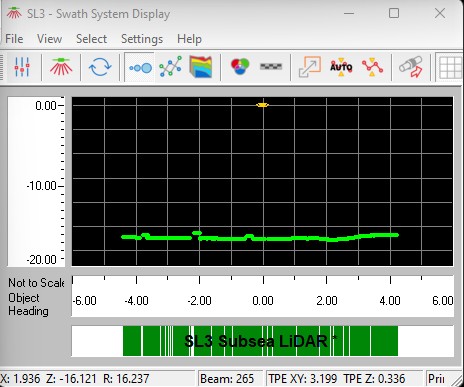The height and width of the screenshot is (387, 464).
Task: Click the pipe with red arrow icon
Action: coord(411,67)
